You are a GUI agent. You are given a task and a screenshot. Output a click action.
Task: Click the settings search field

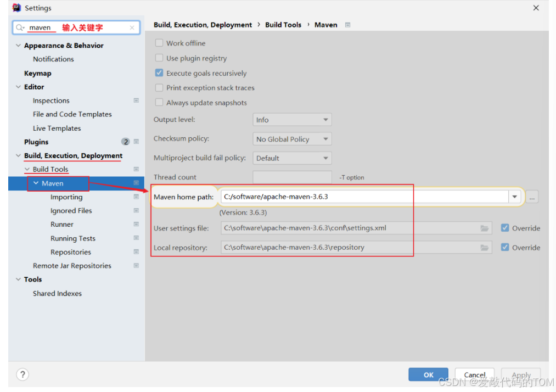coord(76,27)
